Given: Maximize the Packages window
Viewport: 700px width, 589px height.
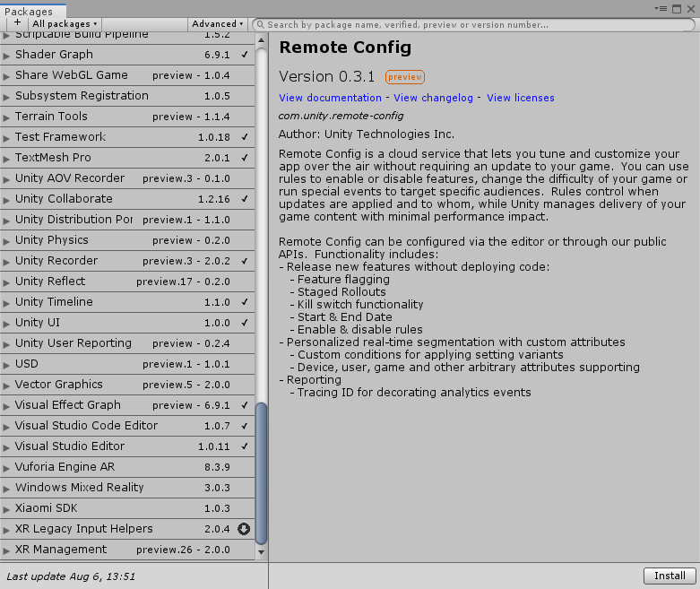Looking at the screenshot, I should tap(677, 8).
